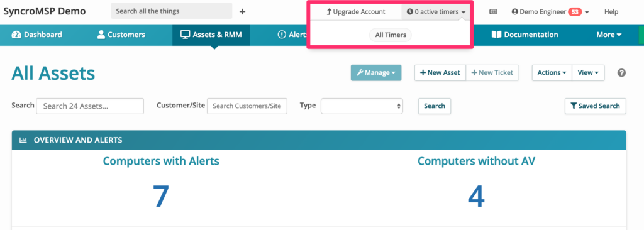644x230 pixels.
Task: Open the View dropdown
Action: [588, 73]
